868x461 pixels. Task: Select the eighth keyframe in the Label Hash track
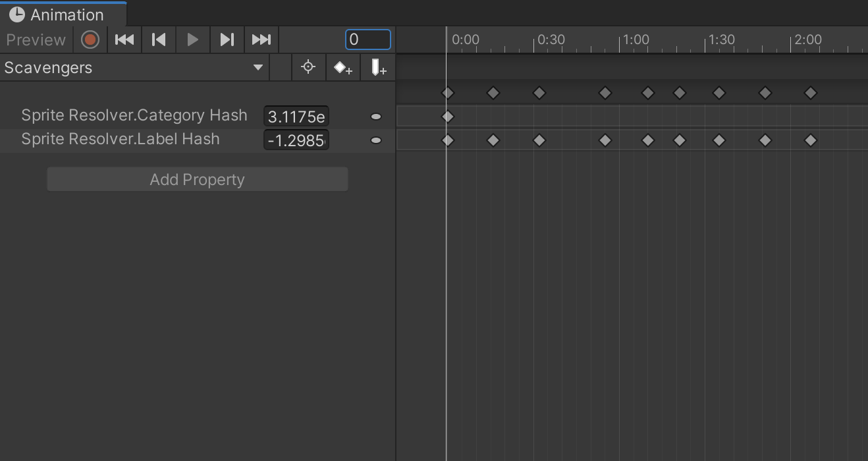pyautogui.click(x=765, y=140)
